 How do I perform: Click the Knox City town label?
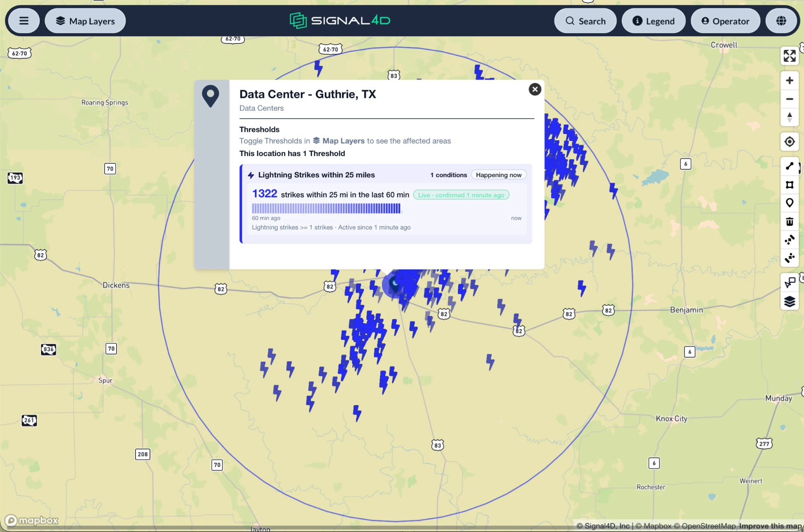pyautogui.click(x=671, y=419)
